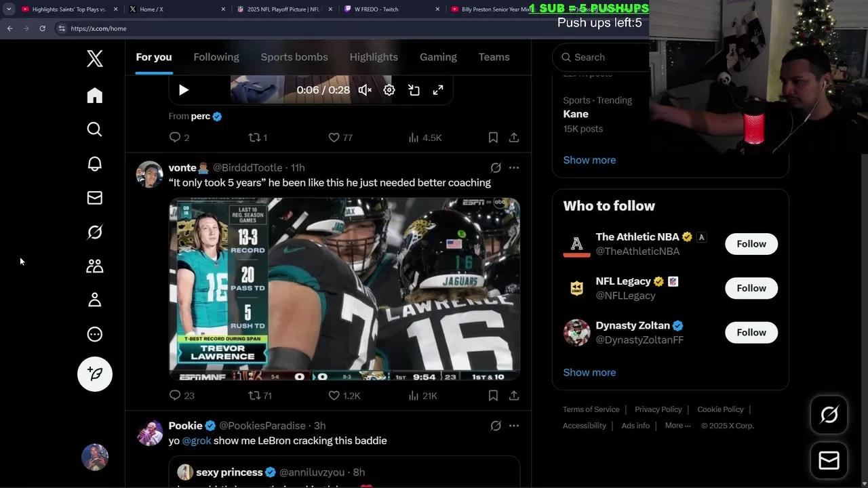Open vonte's profile avatar
This screenshot has width=868, height=488.
coord(150,174)
